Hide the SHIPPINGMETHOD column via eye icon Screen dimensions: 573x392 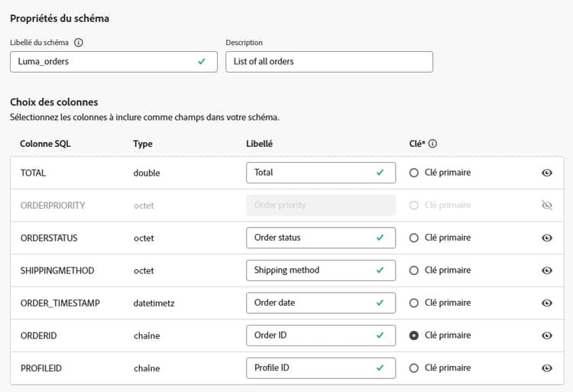546,271
